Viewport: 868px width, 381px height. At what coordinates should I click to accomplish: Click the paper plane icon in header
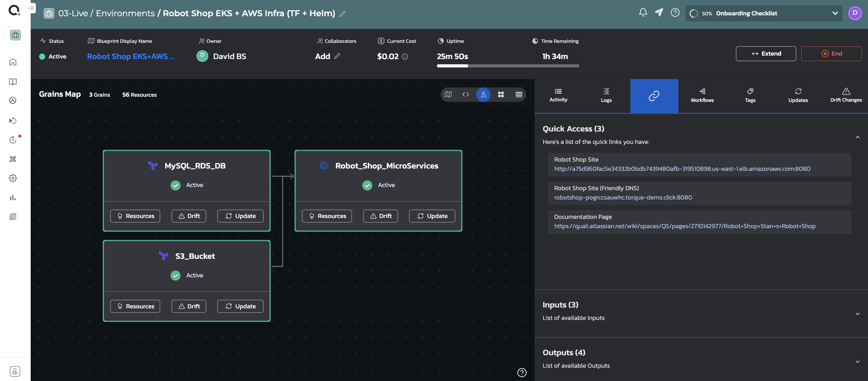tap(659, 13)
